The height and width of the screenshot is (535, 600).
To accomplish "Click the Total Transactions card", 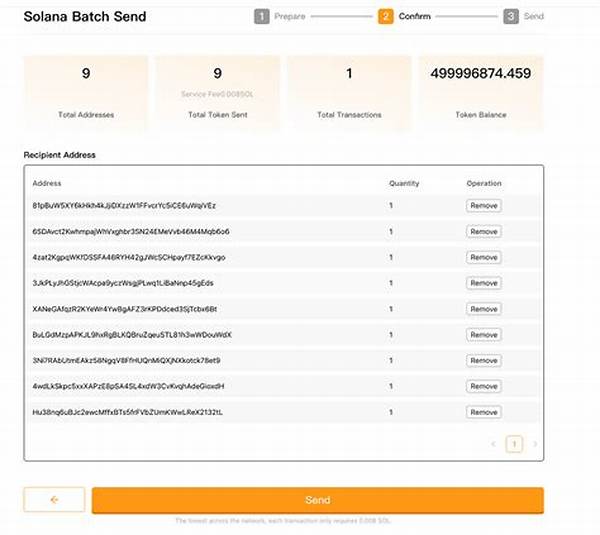I will click(x=349, y=93).
